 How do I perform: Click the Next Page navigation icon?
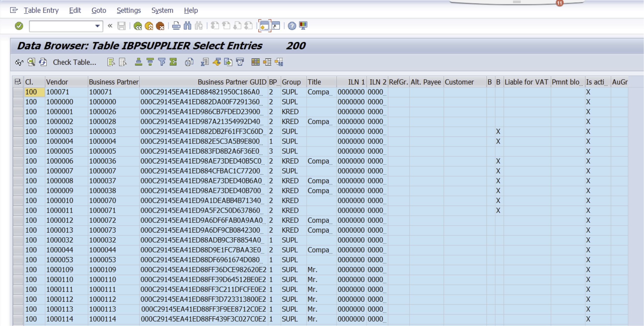pos(237,26)
